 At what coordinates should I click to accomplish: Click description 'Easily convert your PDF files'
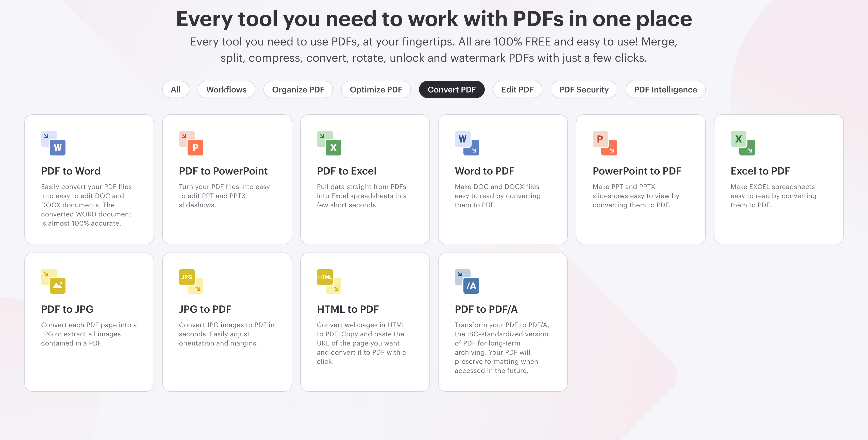[x=86, y=187]
